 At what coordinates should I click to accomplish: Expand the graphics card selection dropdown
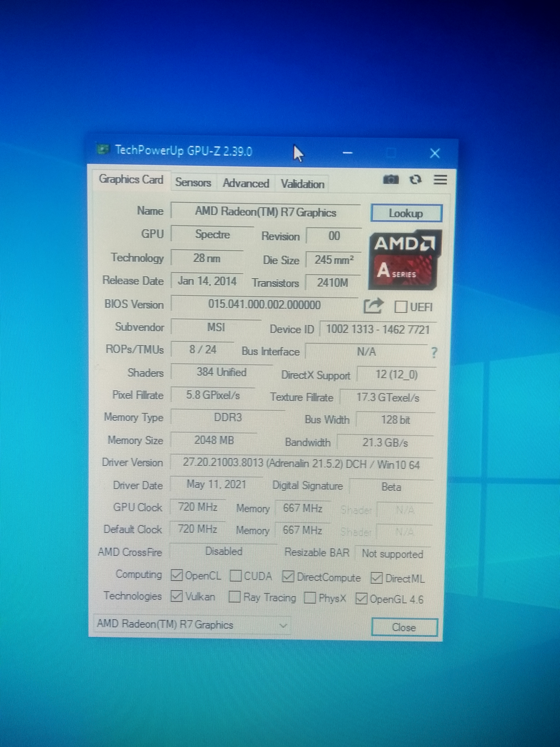click(x=284, y=625)
